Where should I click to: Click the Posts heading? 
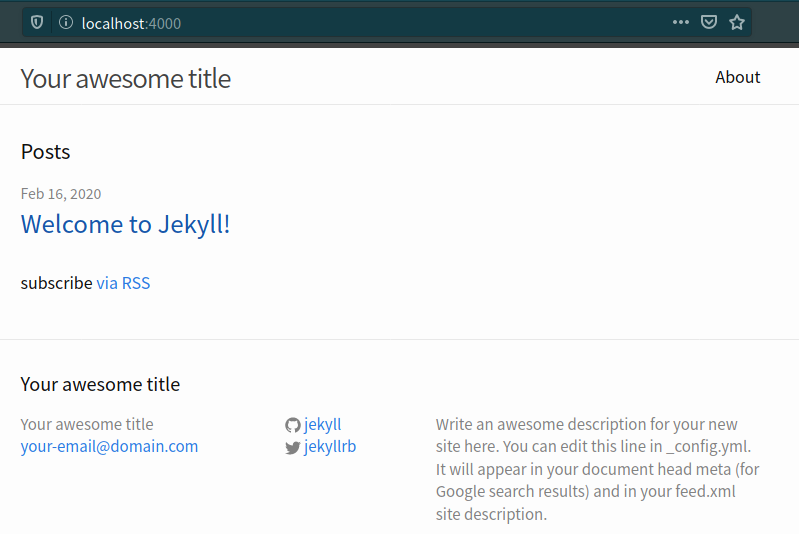[x=46, y=152]
